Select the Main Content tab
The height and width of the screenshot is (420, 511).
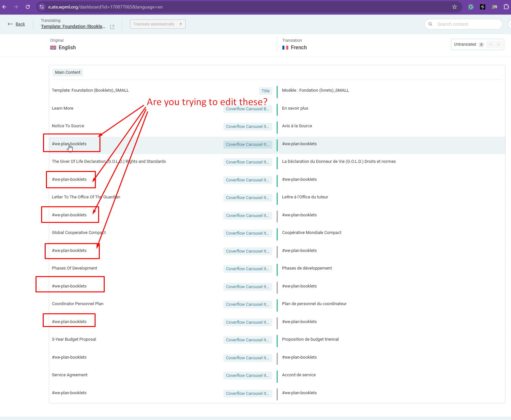coord(68,72)
